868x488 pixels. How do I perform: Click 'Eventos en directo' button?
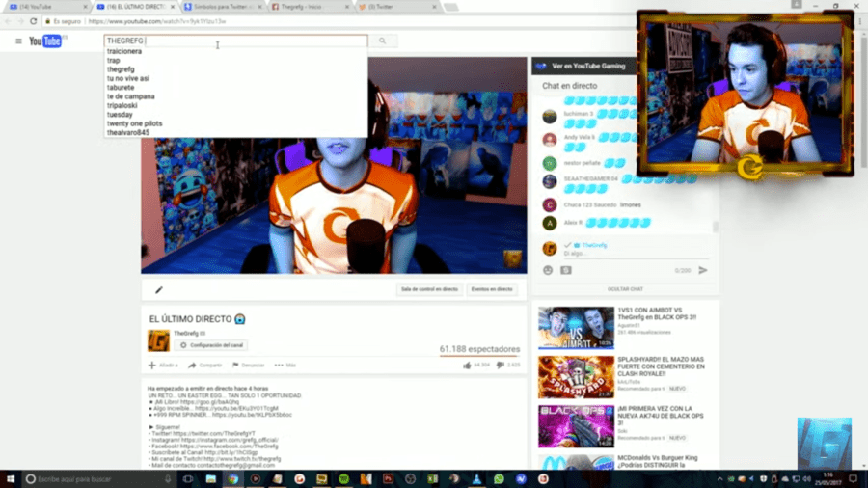492,289
